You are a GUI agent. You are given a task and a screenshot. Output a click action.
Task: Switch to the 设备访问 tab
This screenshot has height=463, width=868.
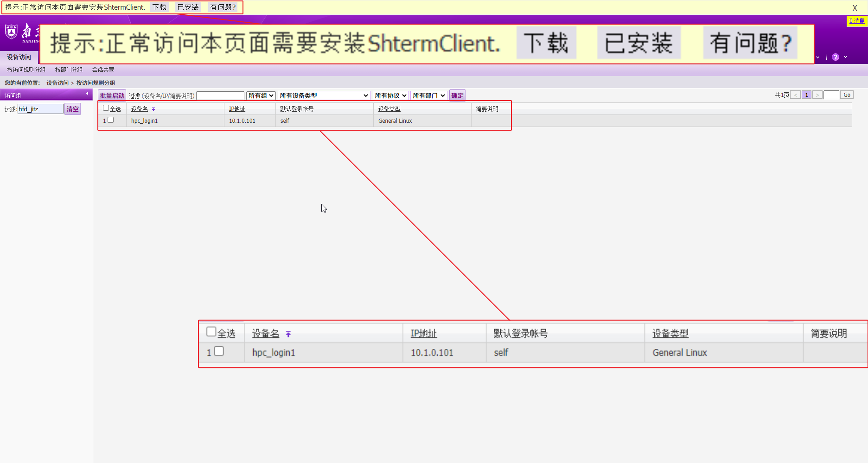19,57
